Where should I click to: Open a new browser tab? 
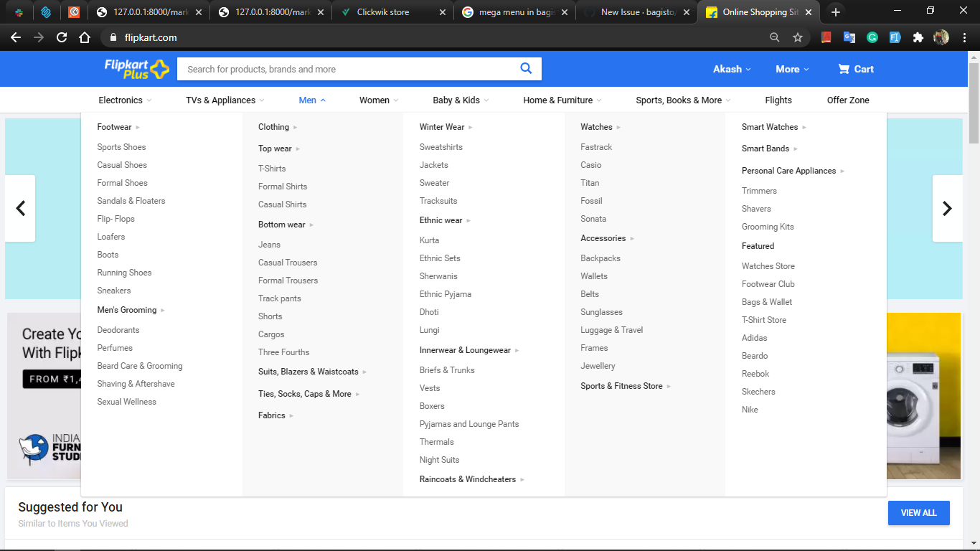point(836,12)
